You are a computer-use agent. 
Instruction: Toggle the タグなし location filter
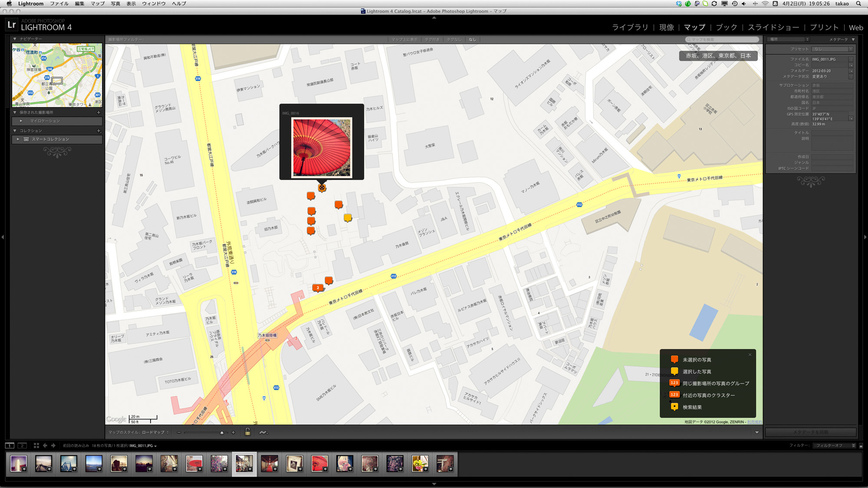(454, 39)
